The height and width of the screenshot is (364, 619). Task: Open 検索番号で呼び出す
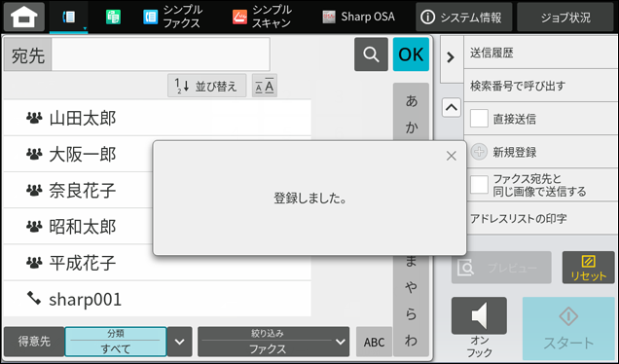(x=541, y=86)
